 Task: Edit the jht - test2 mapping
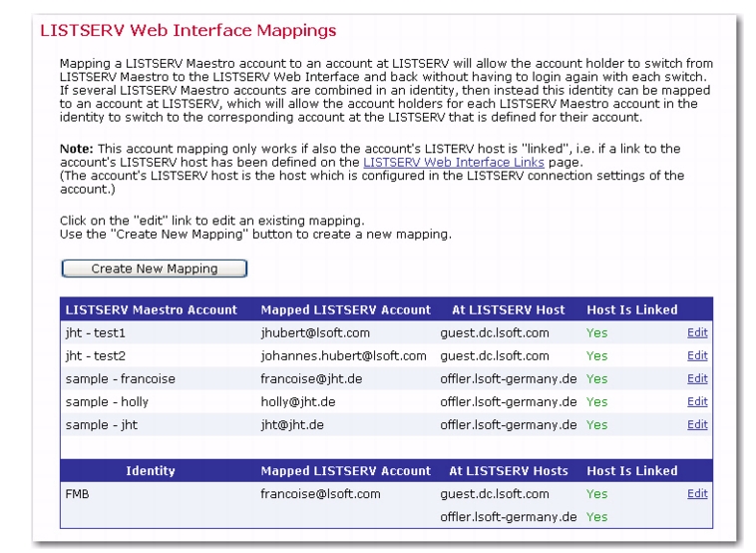pos(697,355)
